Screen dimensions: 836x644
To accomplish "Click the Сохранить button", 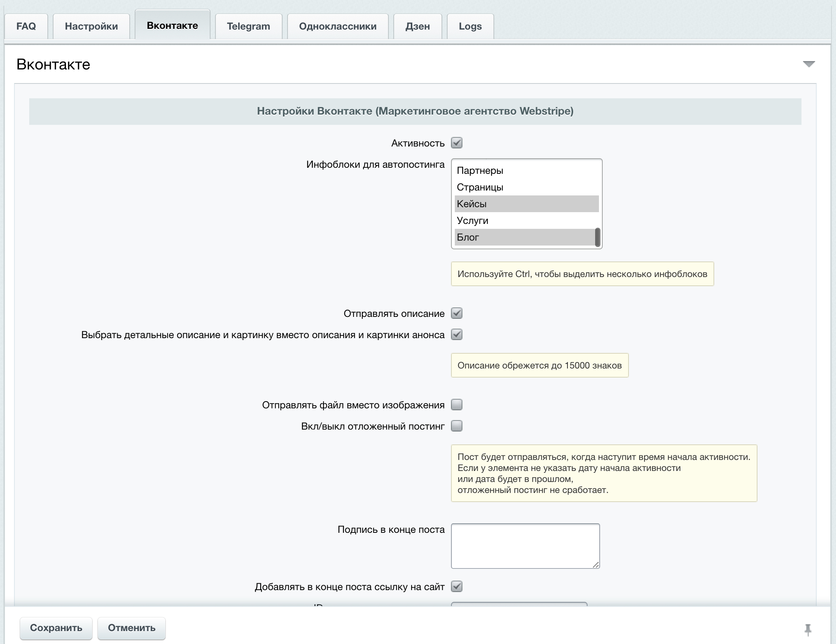I will [x=56, y=628].
